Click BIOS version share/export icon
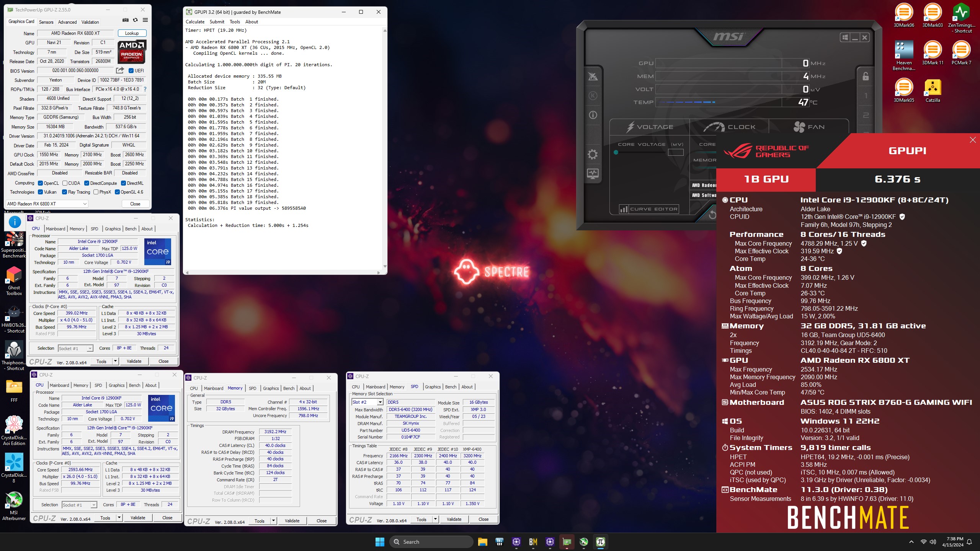Viewport: 980px width, 551px height. tap(120, 70)
